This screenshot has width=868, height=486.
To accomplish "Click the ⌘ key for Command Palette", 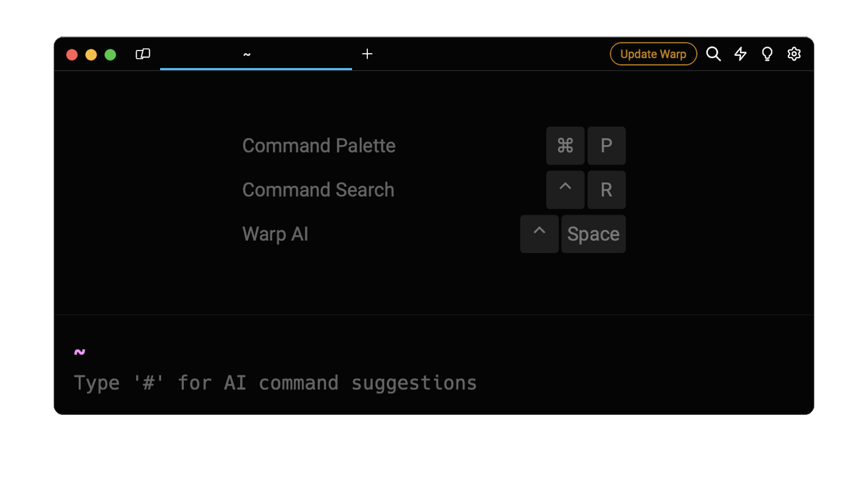I will [x=565, y=146].
